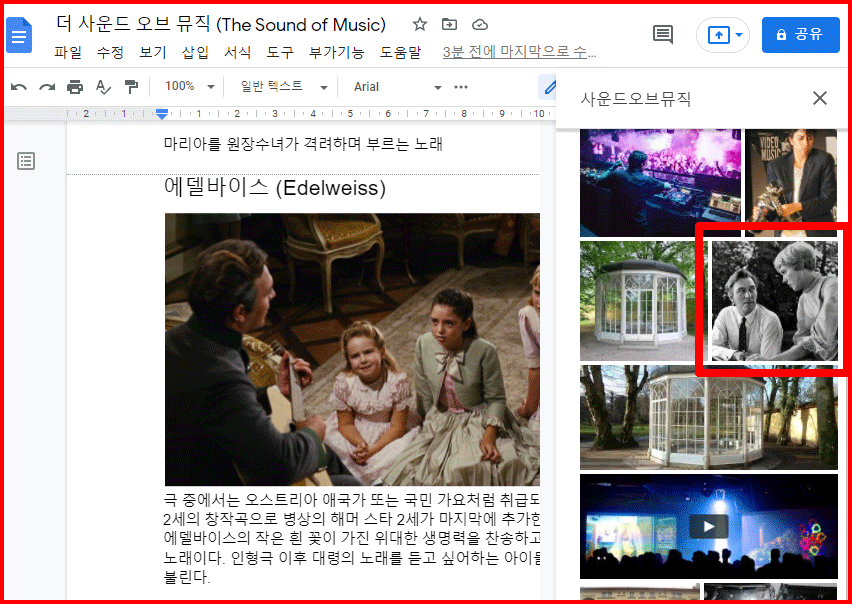Select the Video Music award image
The height and width of the screenshot is (604, 852).
pos(791,183)
